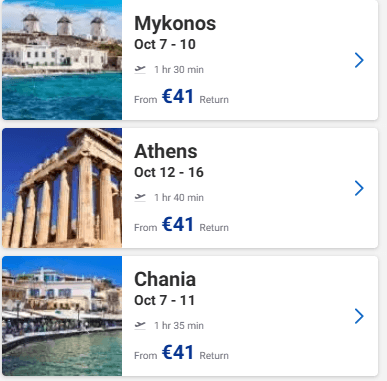Screen dimensions: 387x381
Task: Click the 1 hr 40 min flight duration
Action: pos(179,198)
